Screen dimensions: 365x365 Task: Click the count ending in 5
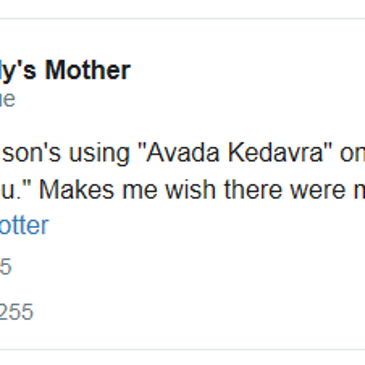click(6, 267)
